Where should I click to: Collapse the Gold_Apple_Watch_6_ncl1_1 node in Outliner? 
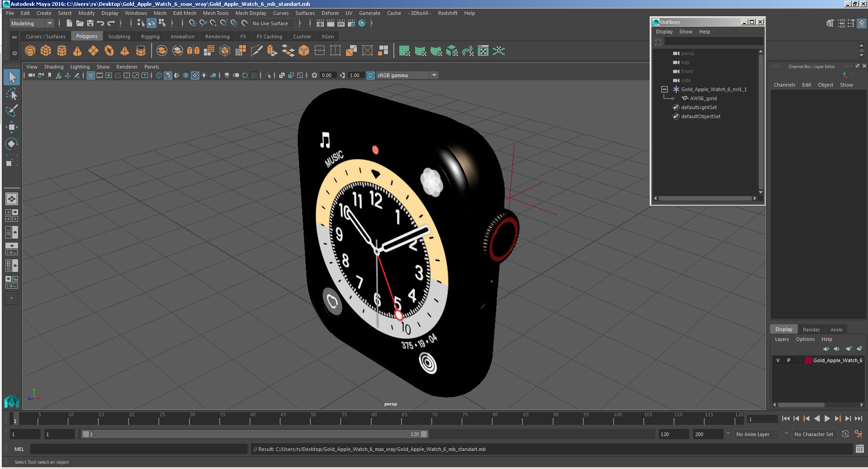click(x=664, y=89)
